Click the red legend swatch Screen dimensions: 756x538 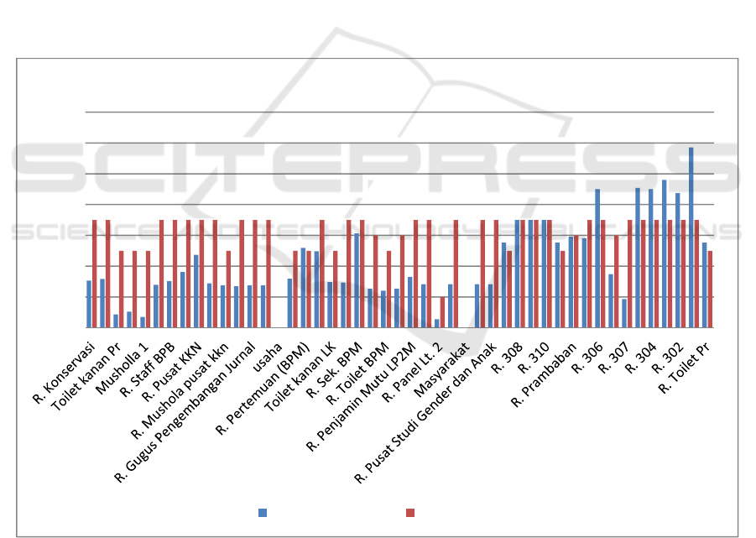click(410, 513)
